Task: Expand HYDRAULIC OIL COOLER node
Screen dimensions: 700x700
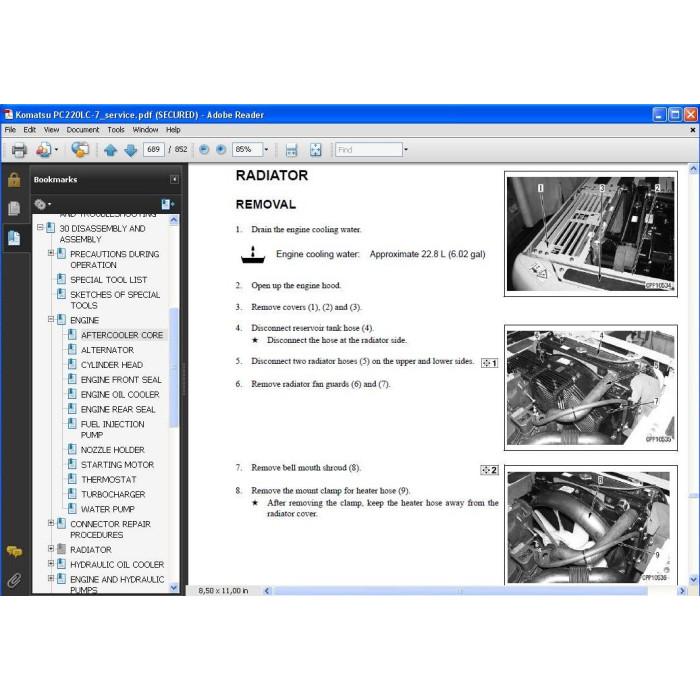Action: point(51,563)
